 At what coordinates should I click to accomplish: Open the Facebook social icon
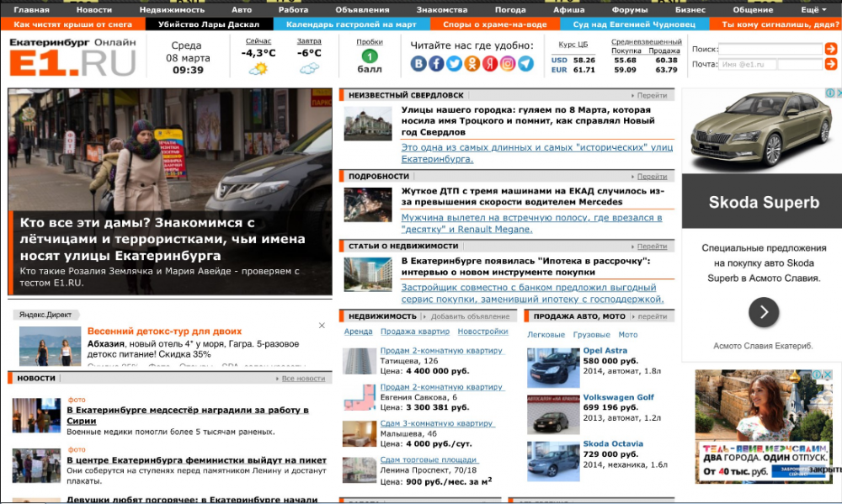tap(436, 64)
